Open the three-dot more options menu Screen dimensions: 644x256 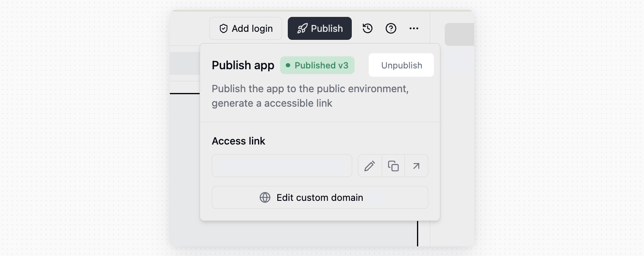414,28
